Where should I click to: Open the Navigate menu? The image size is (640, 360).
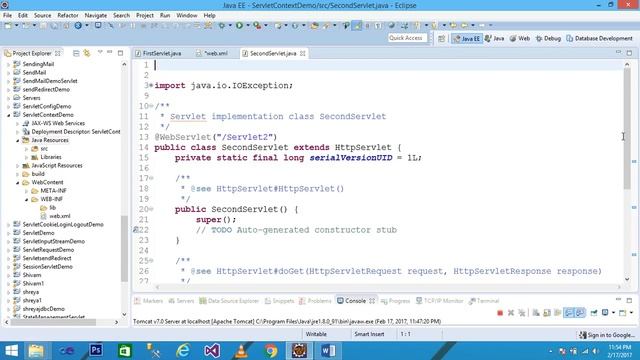pyautogui.click(x=96, y=15)
